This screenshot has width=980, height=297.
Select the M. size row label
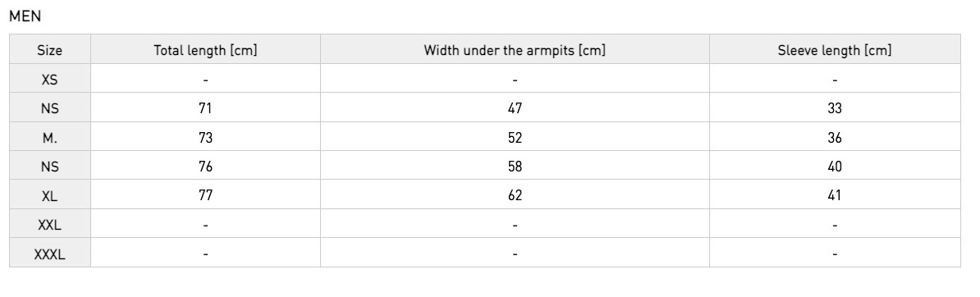coord(50,138)
